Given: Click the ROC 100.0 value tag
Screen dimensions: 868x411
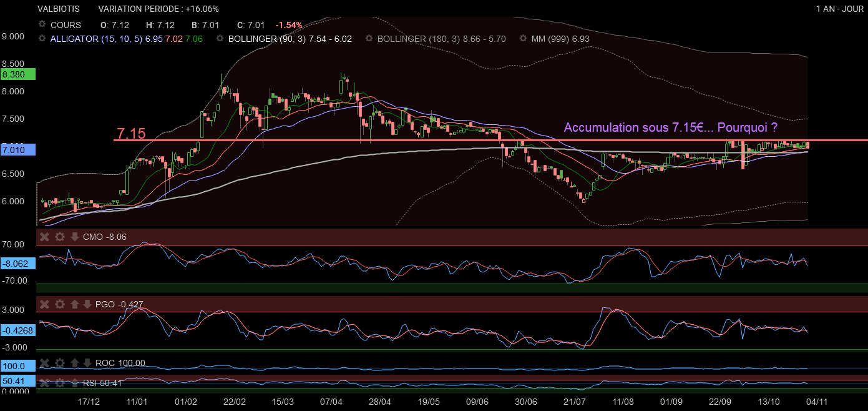Looking at the screenshot, I should [18, 366].
